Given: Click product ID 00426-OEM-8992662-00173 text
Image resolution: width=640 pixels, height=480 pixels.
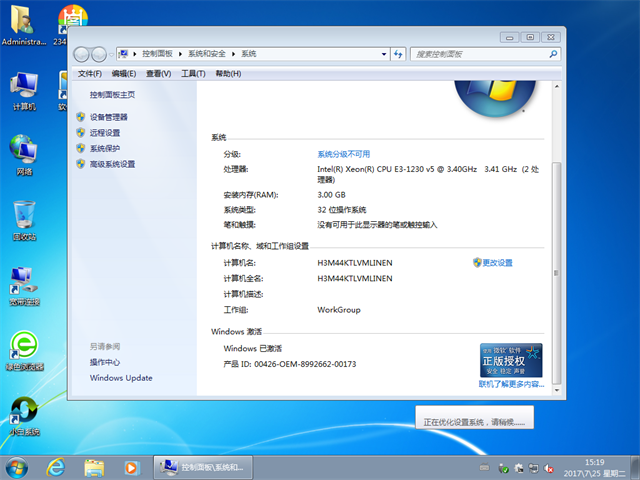Looking at the screenshot, I should click(x=305, y=364).
